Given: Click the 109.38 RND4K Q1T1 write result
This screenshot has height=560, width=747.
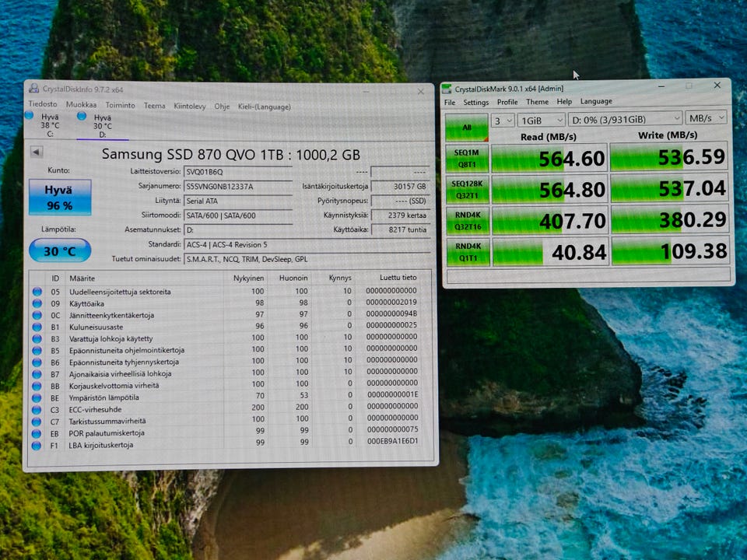Looking at the screenshot, I should click(670, 251).
